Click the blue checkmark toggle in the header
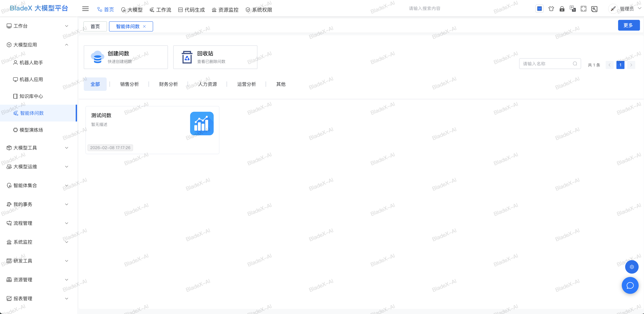 click(x=540, y=9)
